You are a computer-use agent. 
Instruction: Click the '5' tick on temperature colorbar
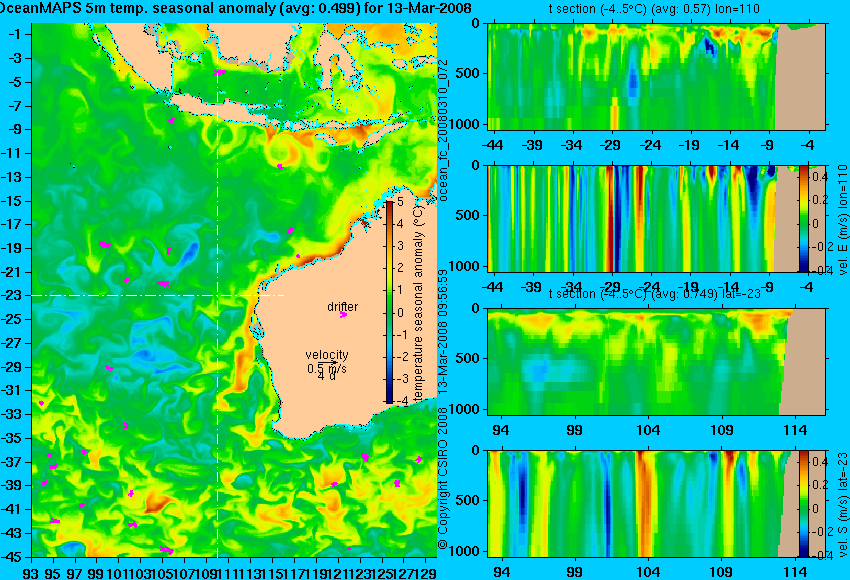coord(400,202)
